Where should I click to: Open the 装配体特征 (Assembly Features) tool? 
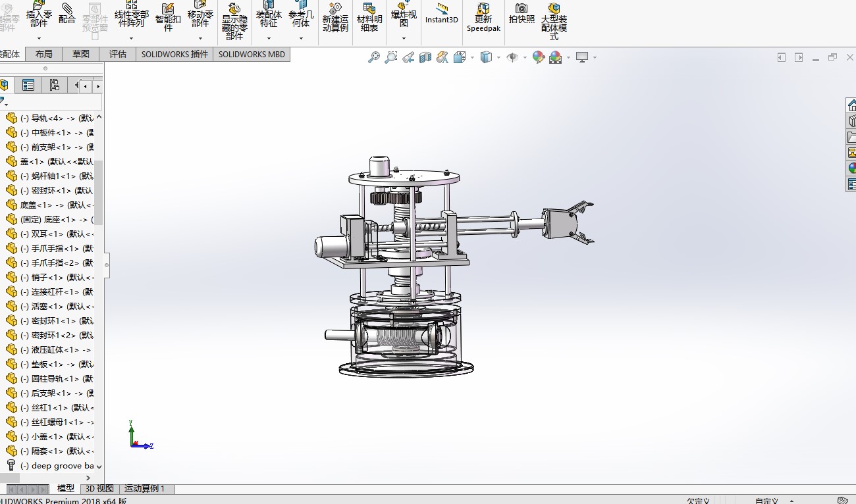pyautogui.click(x=269, y=13)
